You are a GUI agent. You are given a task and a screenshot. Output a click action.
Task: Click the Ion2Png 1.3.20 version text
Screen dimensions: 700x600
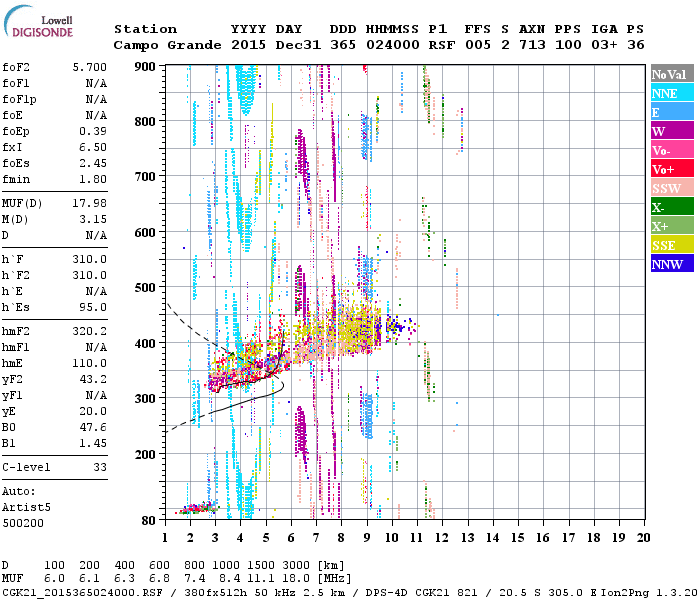(648, 592)
